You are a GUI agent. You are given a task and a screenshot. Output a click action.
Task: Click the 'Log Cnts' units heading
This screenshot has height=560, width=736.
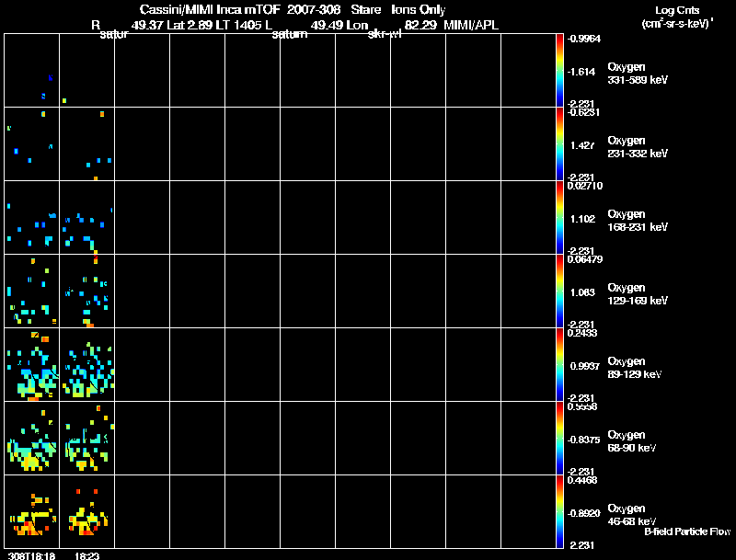tap(677, 10)
